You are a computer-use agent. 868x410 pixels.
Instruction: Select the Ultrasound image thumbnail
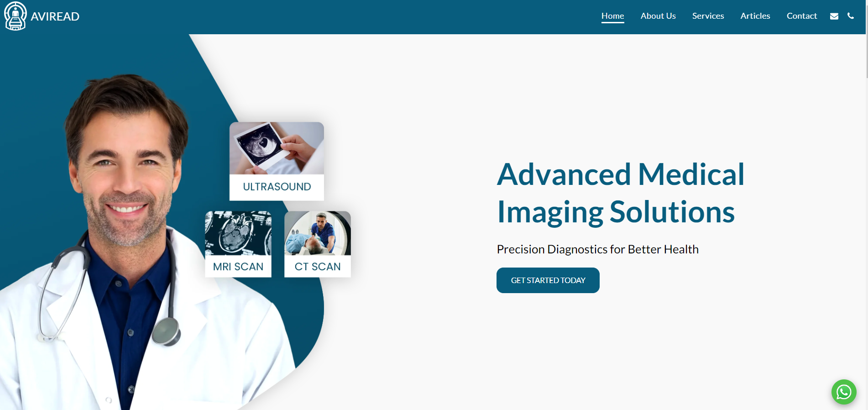pos(277,148)
